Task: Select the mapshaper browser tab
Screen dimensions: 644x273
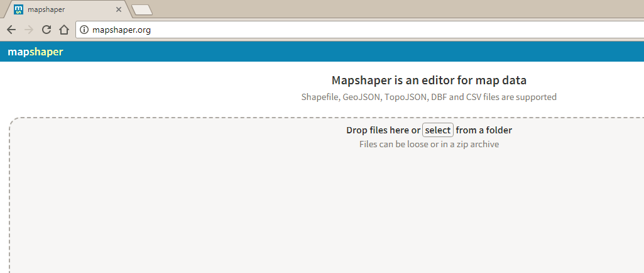Action: 68,9
